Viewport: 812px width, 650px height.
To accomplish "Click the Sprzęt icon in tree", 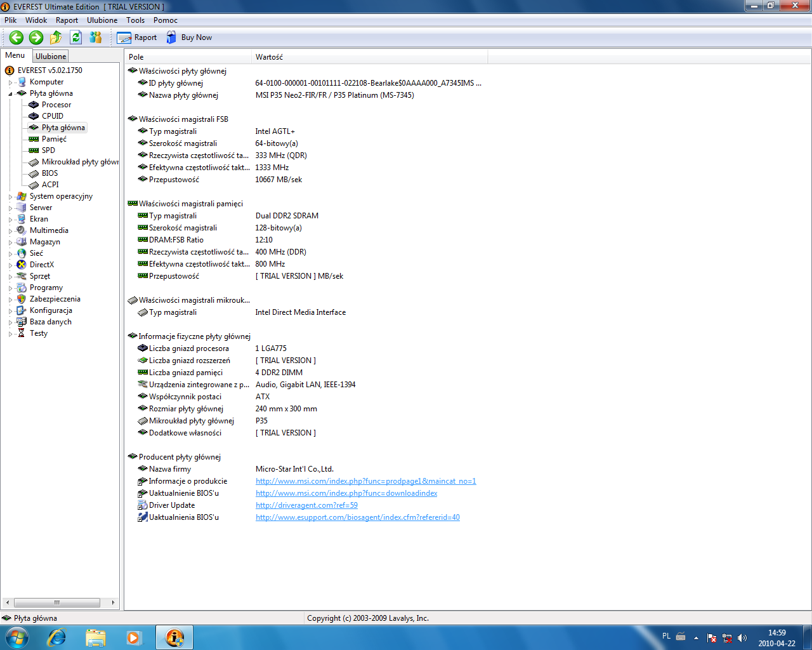I will pyautogui.click(x=22, y=276).
